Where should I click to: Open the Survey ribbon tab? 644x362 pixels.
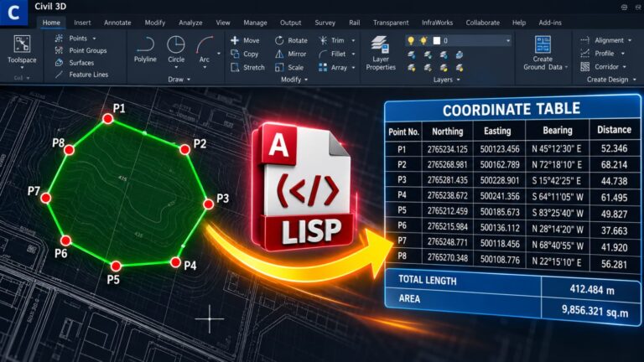click(325, 23)
